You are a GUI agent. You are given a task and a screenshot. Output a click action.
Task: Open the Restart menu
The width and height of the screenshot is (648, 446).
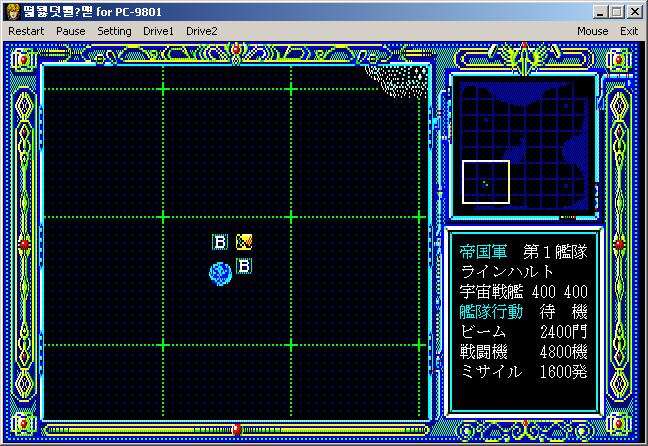point(26,31)
